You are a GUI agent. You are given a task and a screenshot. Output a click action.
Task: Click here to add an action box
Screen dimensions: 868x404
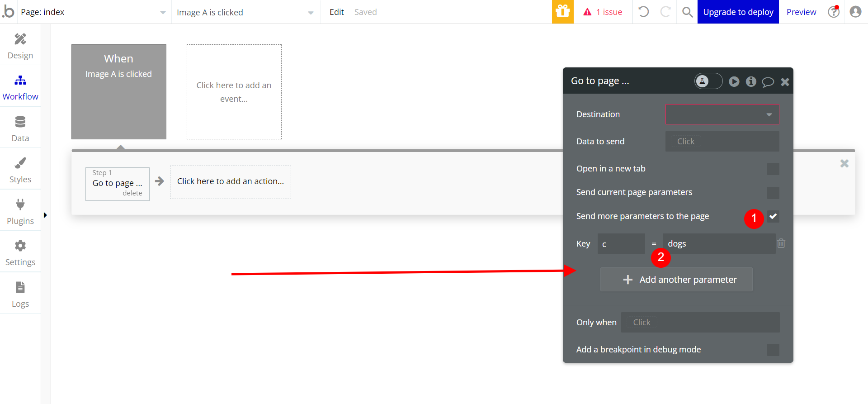point(231,182)
